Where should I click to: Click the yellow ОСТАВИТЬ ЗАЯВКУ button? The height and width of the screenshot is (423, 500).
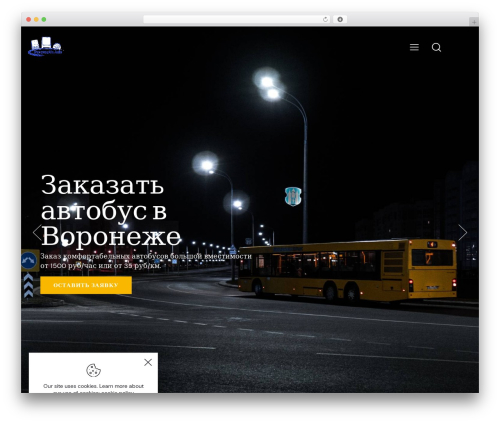tap(86, 285)
